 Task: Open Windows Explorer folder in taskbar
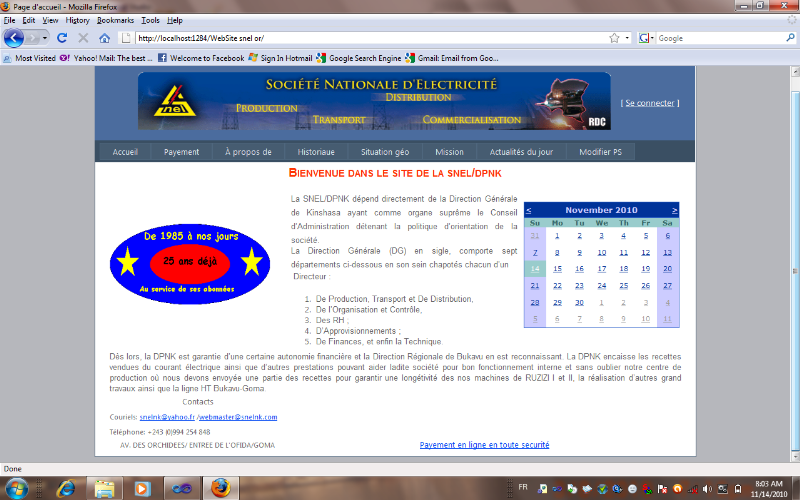click(x=104, y=488)
